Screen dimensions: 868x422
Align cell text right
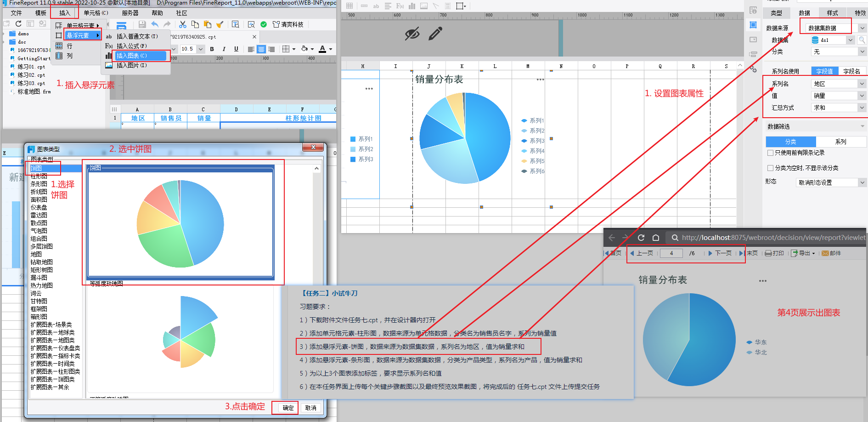point(271,49)
